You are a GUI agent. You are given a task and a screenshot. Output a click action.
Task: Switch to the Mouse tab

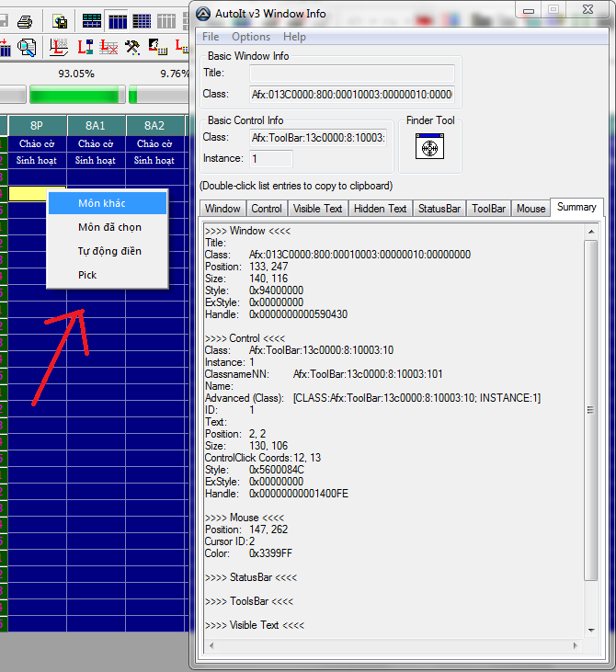(x=530, y=209)
